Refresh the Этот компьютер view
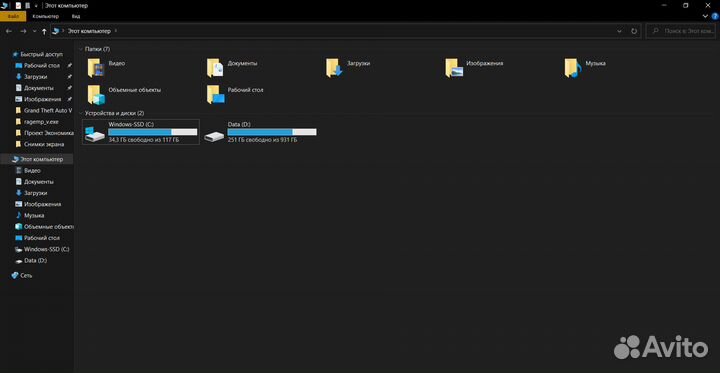 (x=634, y=31)
